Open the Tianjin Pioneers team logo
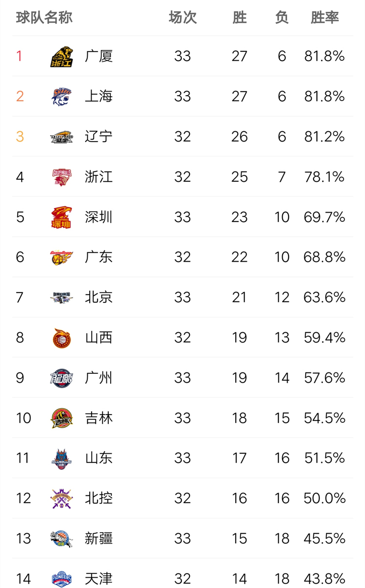The image size is (365, 588). click(62, 578)
